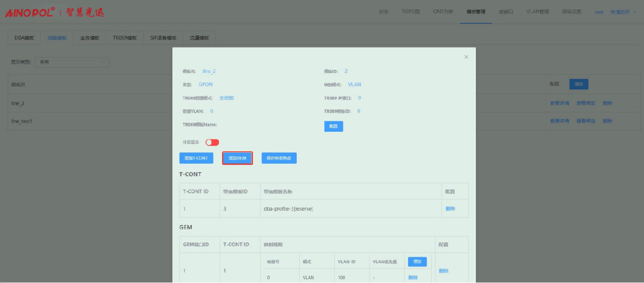Delete the dba-profile-3 T-CONT row
This screenshot has height=283, width=644.
pos(450,209)
